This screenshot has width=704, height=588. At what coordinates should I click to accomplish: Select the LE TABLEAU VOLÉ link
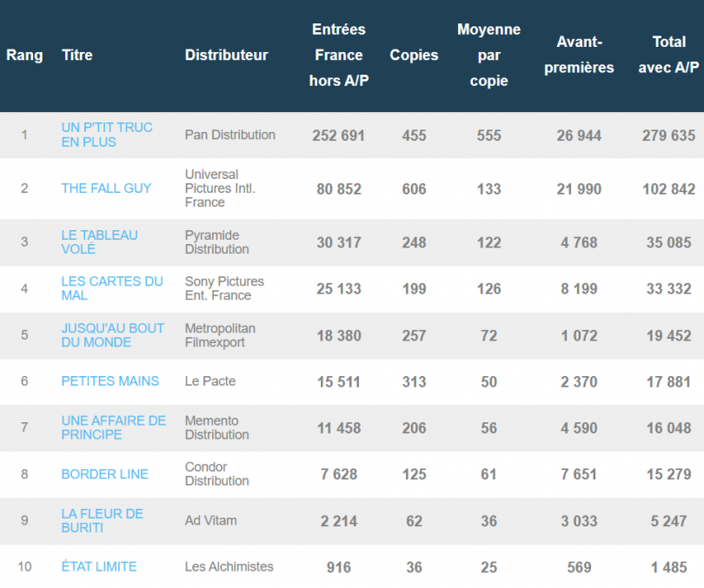tap(100, 241)
